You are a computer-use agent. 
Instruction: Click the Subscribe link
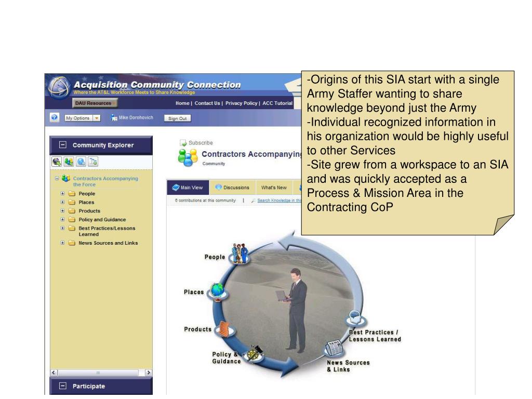(201, 143)
